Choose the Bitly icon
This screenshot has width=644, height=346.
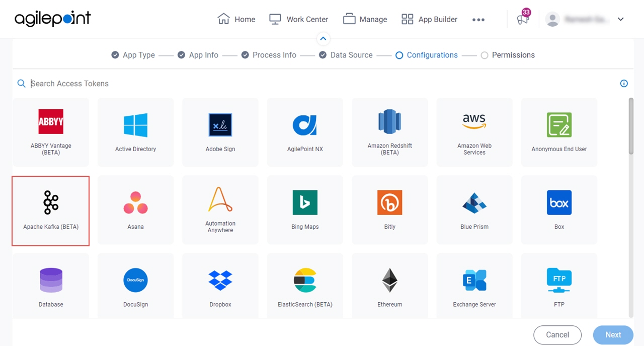(x=390, y=202)
